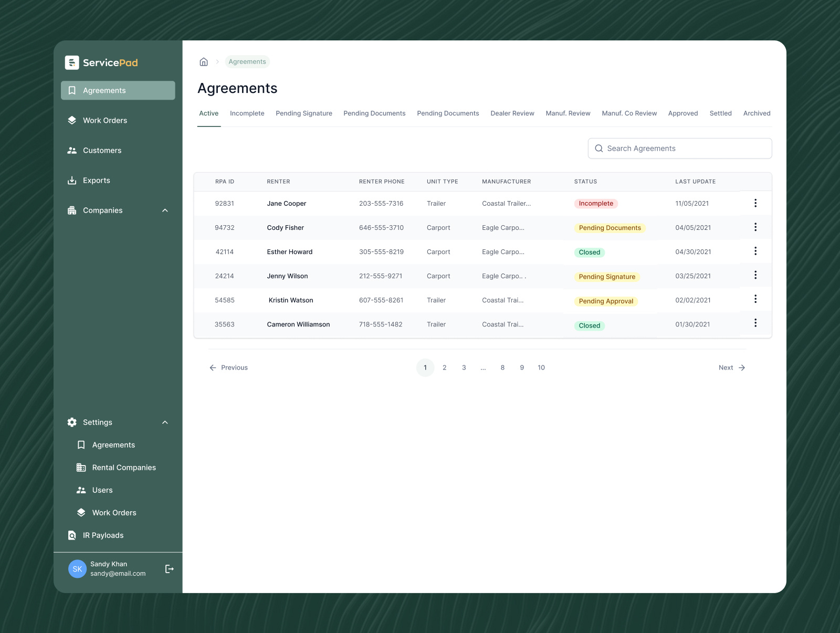This screenshot has width=840, height=633.
Task: Open Exports via the download icon
Action: 72,180
